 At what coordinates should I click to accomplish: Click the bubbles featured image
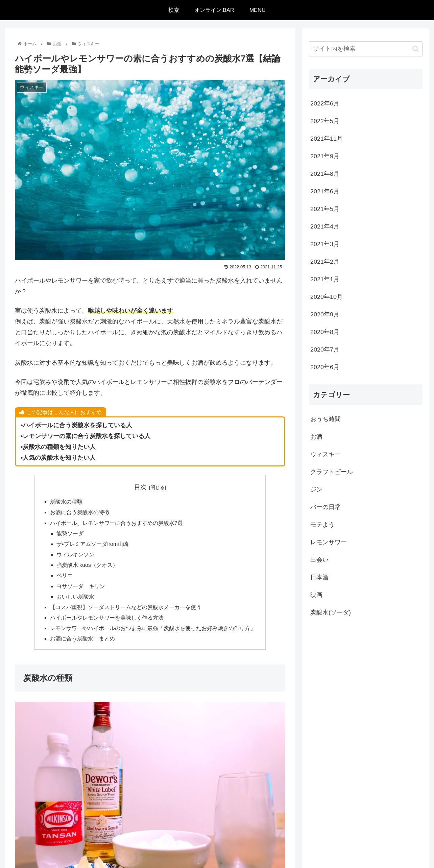[x=150, y=170]
